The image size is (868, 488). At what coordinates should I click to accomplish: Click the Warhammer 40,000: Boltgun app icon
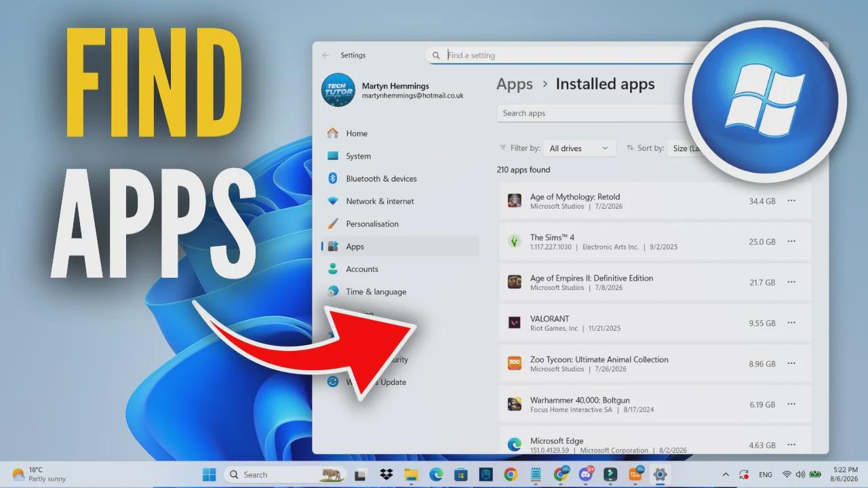coord(515,404)
